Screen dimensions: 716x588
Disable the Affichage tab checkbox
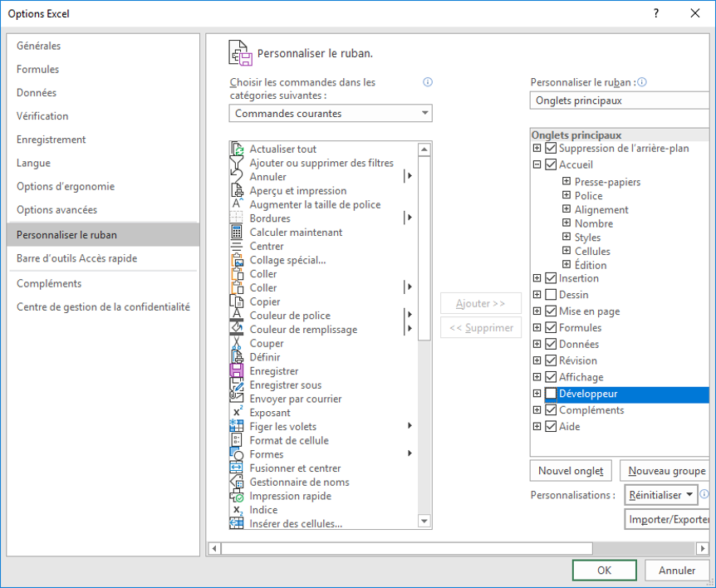click(x=552, y=376)
